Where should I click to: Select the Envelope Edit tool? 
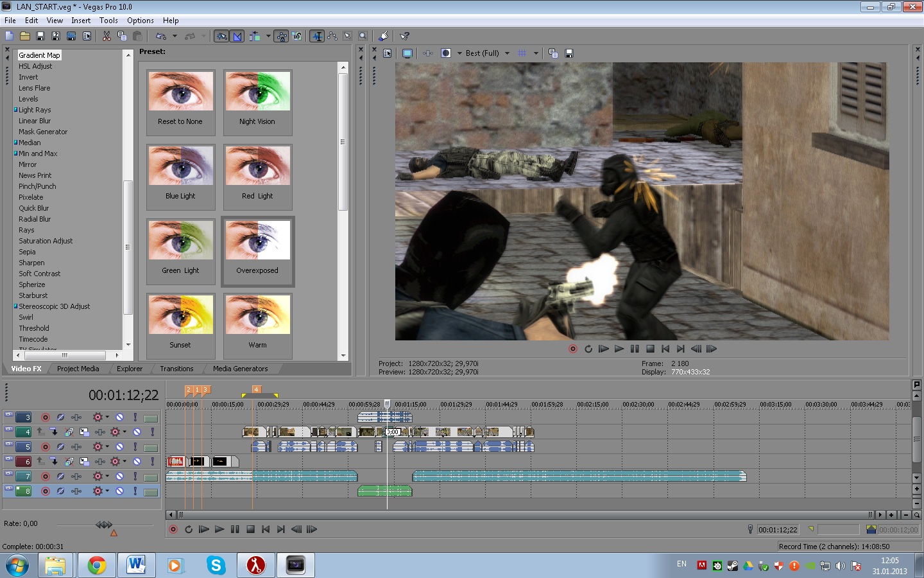pyautogui.click(x=332, y=36)
